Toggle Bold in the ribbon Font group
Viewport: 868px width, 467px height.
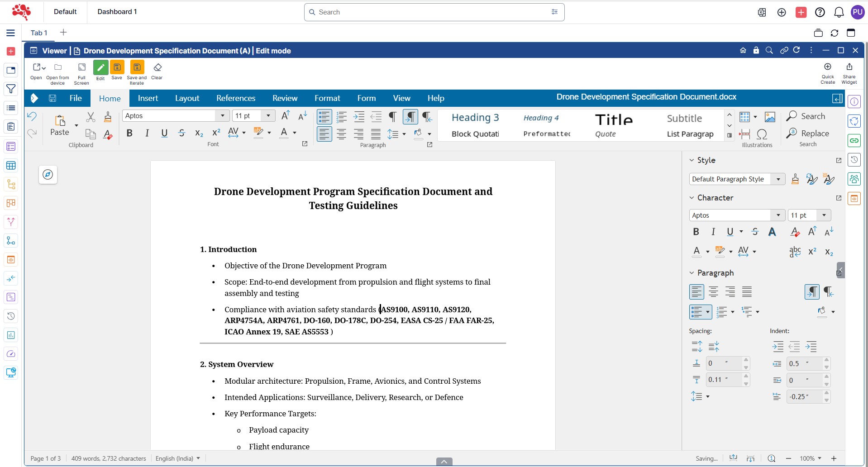coord(129,133)
